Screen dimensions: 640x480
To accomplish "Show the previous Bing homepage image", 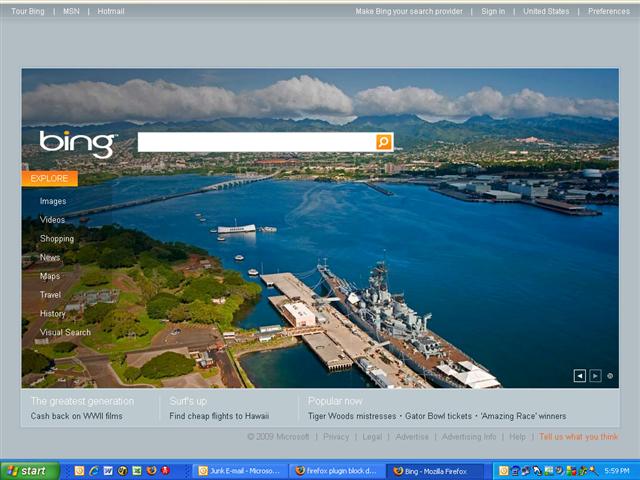I will pyautogui.click(x=580, y=376).
